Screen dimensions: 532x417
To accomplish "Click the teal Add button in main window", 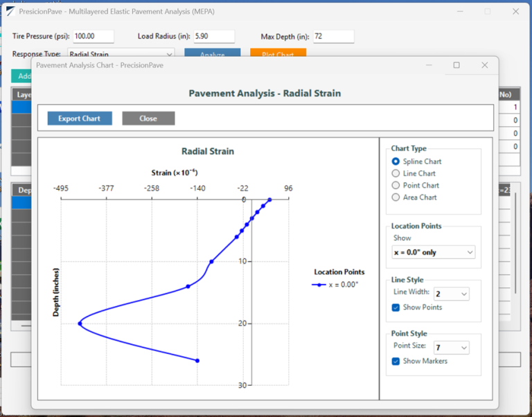I will pos(21,76).
